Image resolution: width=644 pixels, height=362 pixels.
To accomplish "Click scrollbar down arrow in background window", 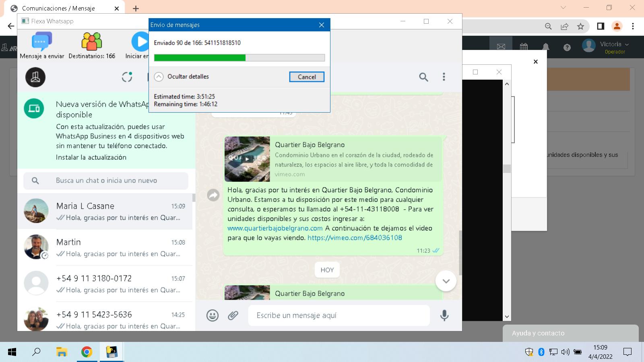I will [507, 317].
